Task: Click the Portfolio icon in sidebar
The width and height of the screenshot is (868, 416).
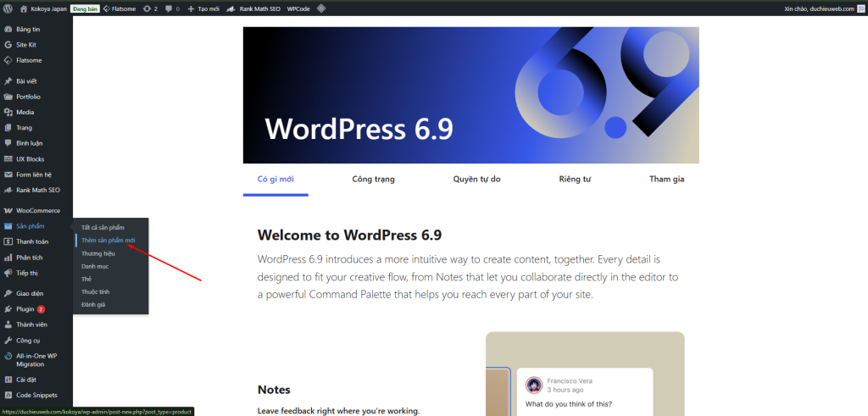Action: pyautogui.click(x=8, y=97)
